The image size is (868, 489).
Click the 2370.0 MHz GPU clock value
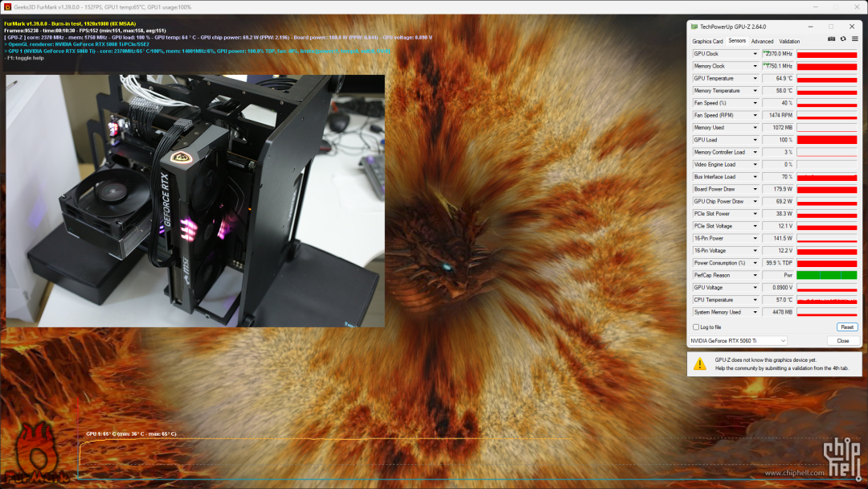coord(778,54)
